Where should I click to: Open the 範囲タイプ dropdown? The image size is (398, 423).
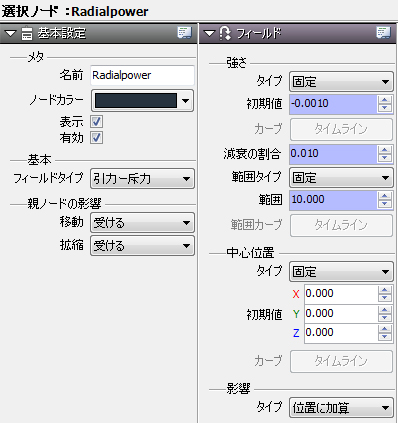341,178
